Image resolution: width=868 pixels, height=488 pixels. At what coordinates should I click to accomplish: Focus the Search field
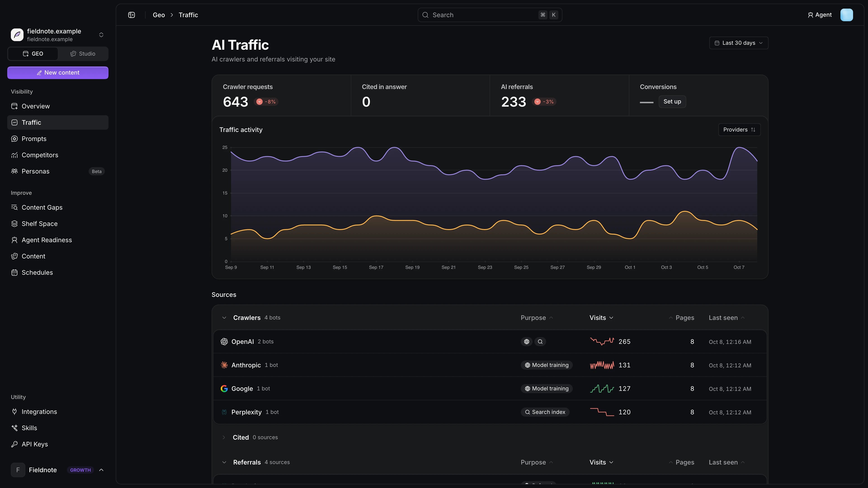click(490, 15)
